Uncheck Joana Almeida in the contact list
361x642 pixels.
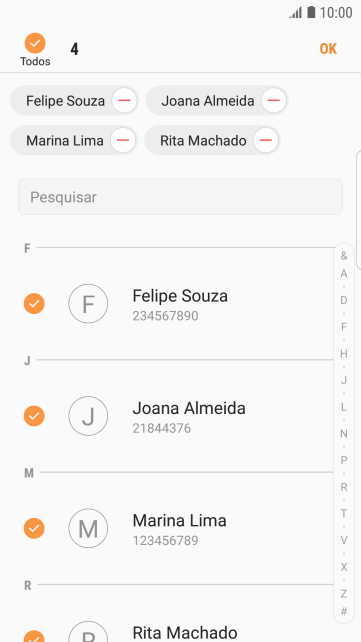pos(34,416)
